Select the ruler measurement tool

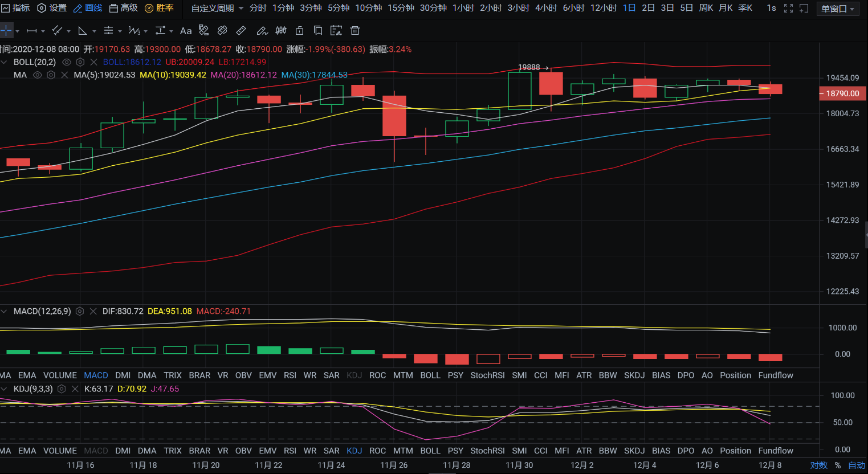[241, 31]
